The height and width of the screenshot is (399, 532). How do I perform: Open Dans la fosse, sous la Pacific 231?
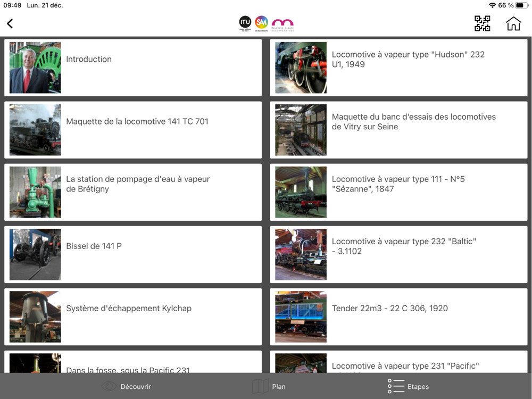coord(133,362)
